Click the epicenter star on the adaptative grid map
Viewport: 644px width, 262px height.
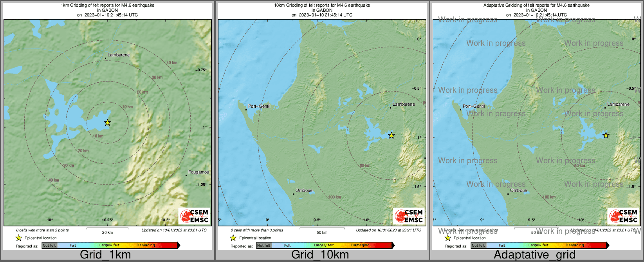tap(606, 135)
